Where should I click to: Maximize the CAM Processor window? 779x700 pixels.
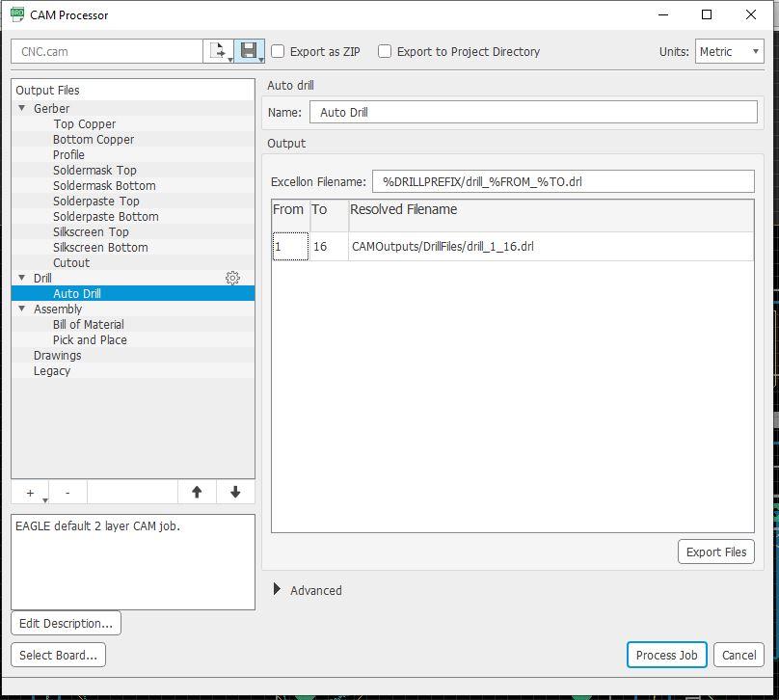coord(707,14)
